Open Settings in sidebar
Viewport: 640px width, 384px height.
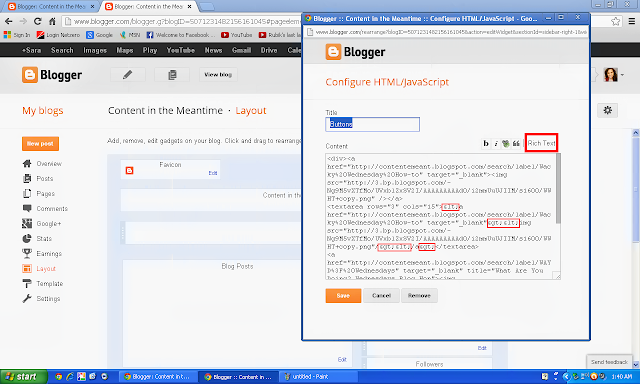click(48, 299)
